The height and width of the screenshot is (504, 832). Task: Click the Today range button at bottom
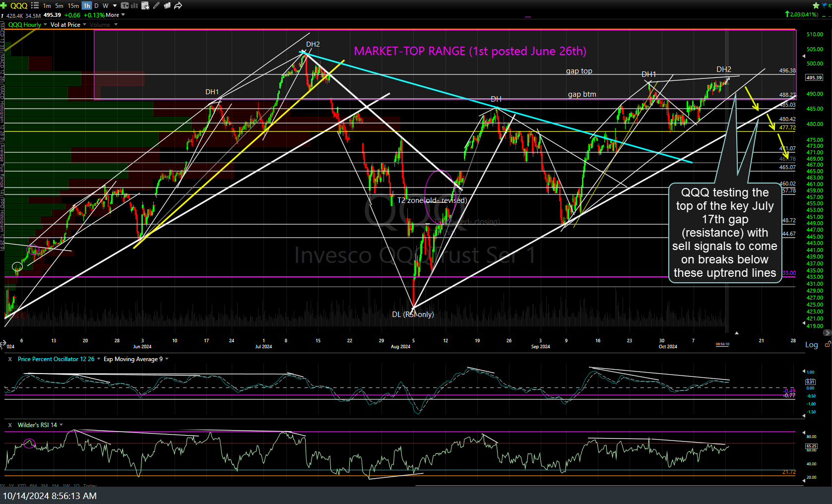click(89, 486)
